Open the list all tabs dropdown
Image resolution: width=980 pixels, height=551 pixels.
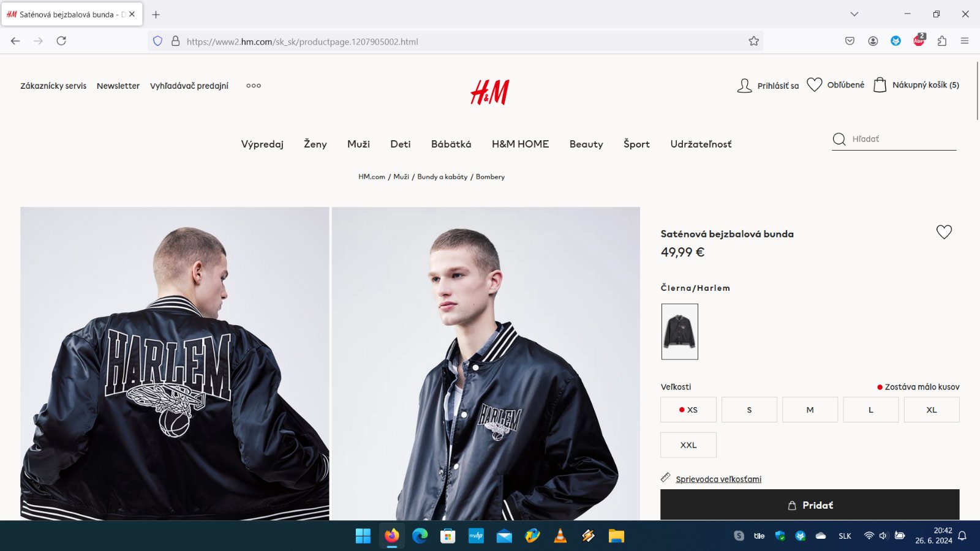click(x=854, y=14)
